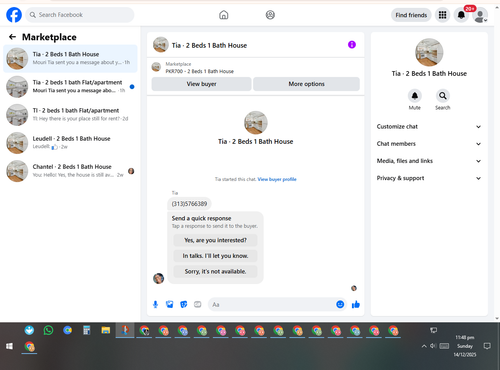Open the 'Leudell · 2 Beds 1 Bath House' chat
This screenshot has height=370, width=500.
coord(70,143)
